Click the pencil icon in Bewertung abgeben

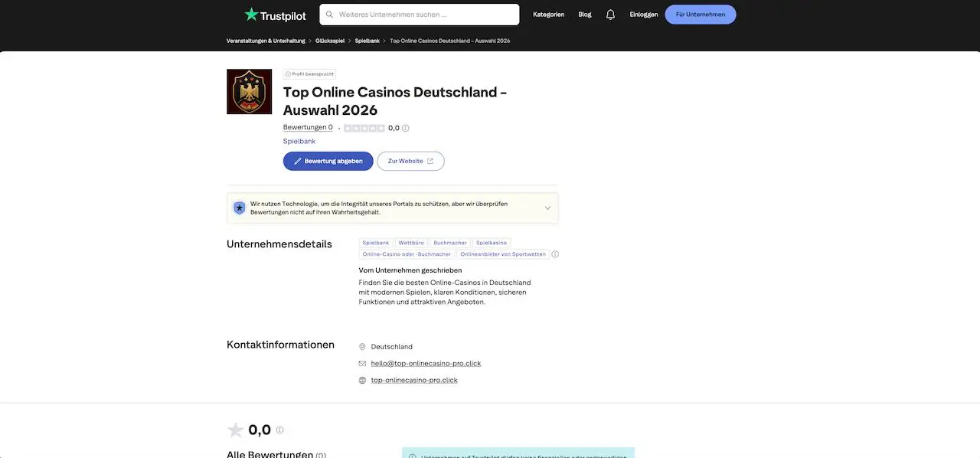298,161
